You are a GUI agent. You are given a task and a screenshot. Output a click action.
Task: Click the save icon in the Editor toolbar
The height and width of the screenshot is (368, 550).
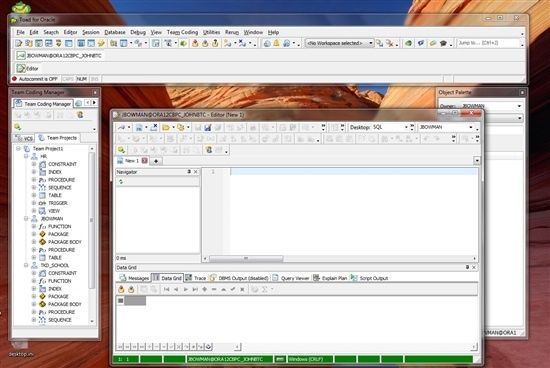click(x=208, y=127)
